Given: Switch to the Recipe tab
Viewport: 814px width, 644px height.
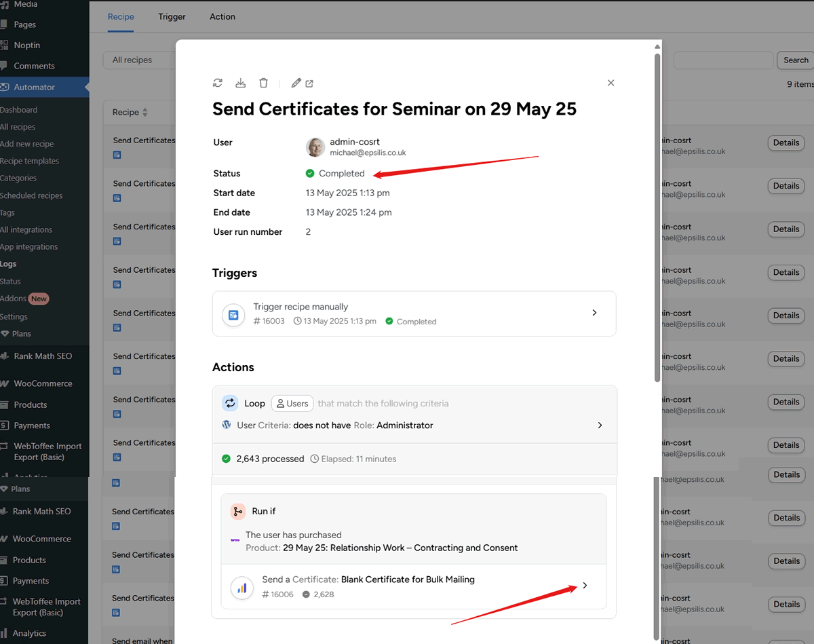Looking at the screenshot, I should [x=121, y=16].
